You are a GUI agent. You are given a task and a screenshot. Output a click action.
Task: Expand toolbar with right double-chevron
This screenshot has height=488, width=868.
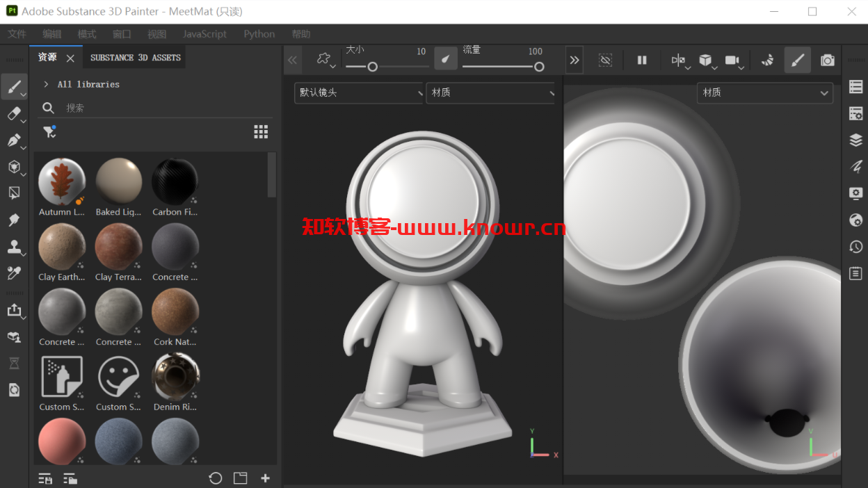coord(574,60)
